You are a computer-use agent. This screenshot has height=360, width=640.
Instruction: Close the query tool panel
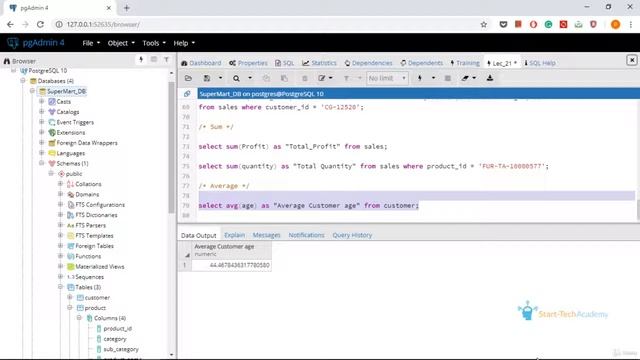(x=632, y=60)
